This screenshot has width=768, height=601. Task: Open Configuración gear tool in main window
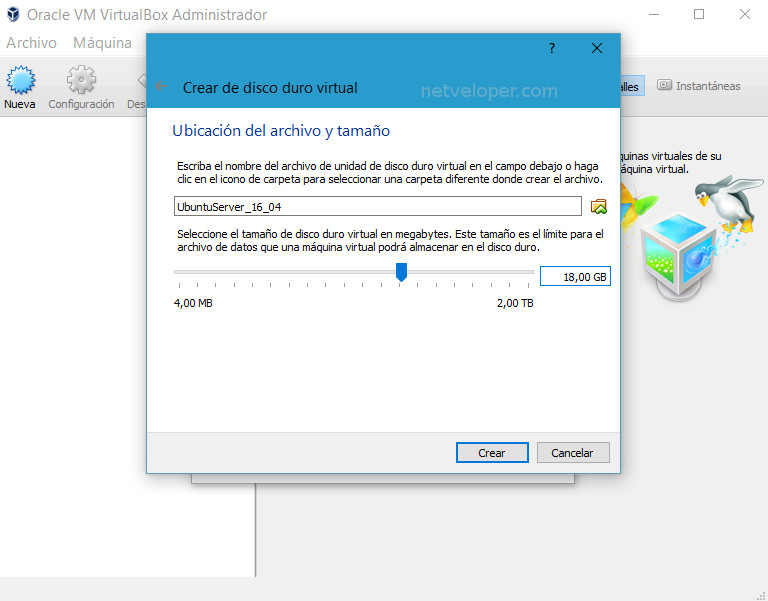(x=81, y=80)
